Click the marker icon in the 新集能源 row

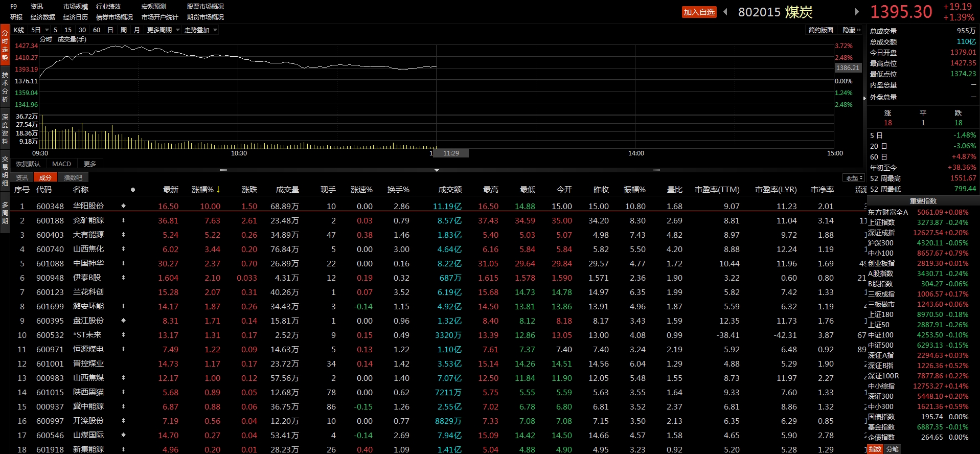click(x=123, y=449)
